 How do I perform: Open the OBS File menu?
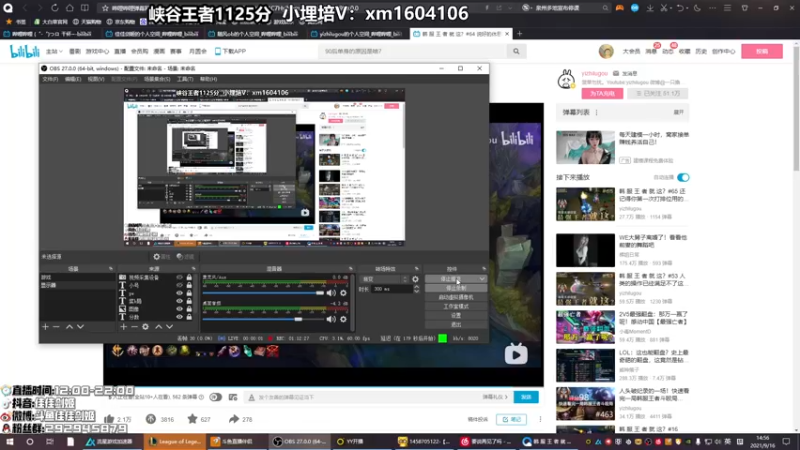click(x=50, y=79)
